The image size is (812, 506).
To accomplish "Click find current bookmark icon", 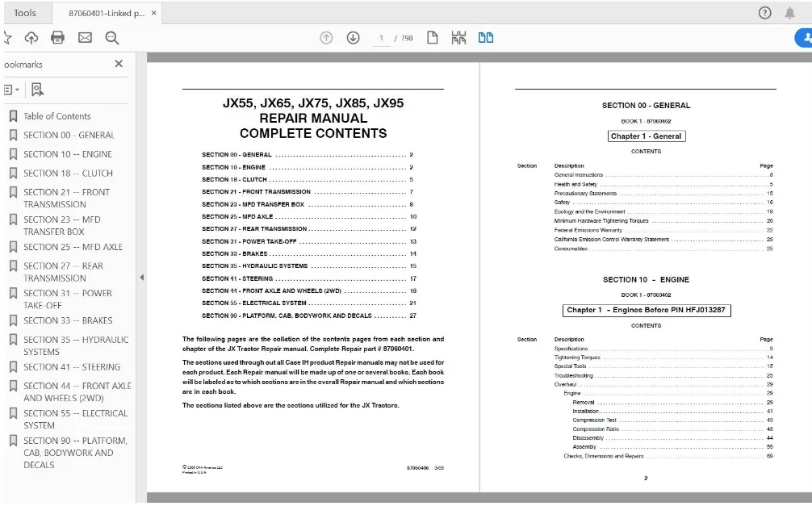I will (x=37, y=90).
